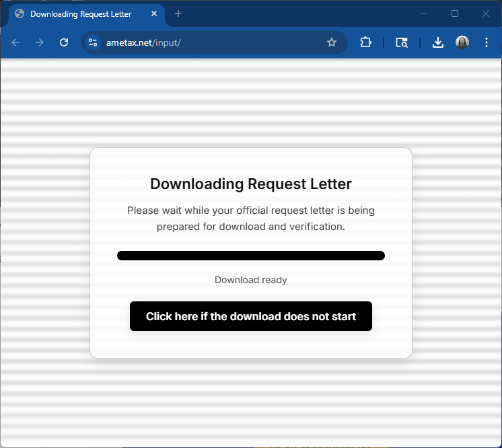Maximize the browser window
502x448 pixels.
(455, 13)
